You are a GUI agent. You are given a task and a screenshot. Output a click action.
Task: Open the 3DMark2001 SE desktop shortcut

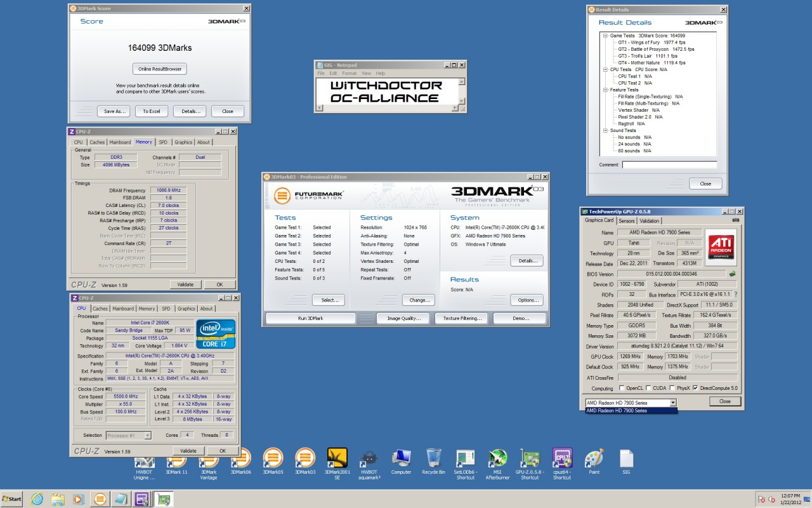click(337, 458)
